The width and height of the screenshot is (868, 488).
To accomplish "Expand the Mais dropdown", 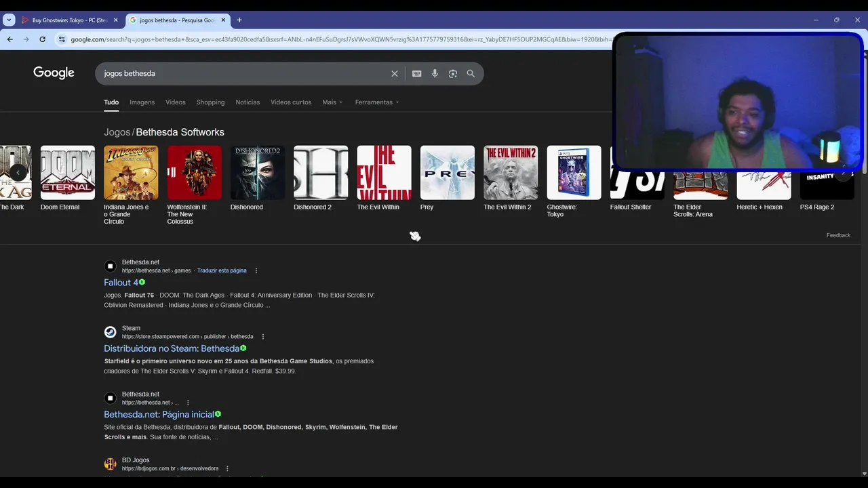I will pos(332,102).
